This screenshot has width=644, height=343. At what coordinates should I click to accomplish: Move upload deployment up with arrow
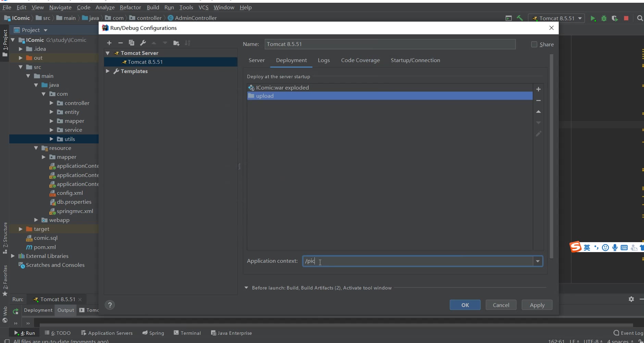(538, 112)
